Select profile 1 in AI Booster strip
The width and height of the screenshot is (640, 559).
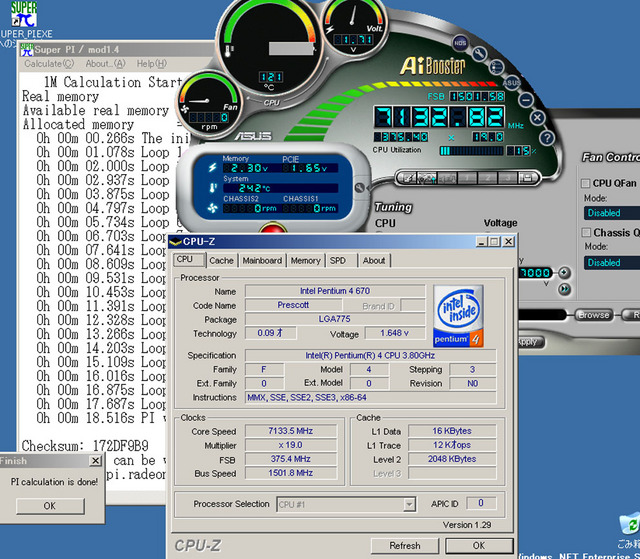(467, 178)
